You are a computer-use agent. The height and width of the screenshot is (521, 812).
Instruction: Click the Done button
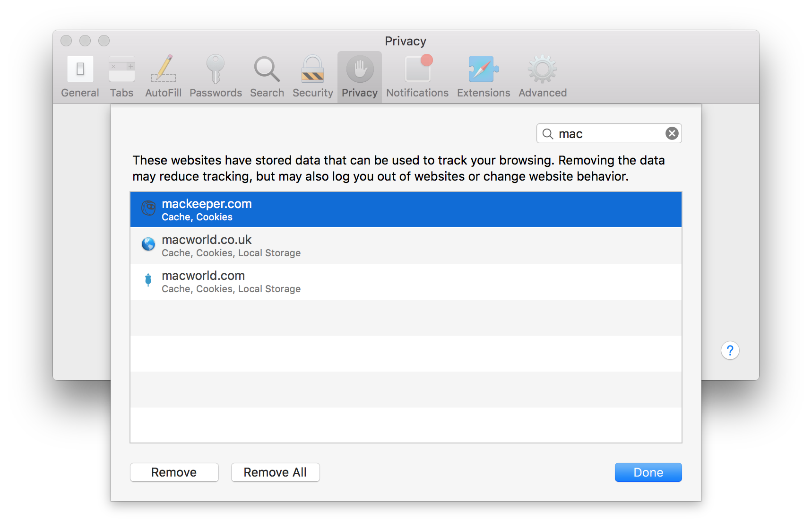tap(648, 472)
